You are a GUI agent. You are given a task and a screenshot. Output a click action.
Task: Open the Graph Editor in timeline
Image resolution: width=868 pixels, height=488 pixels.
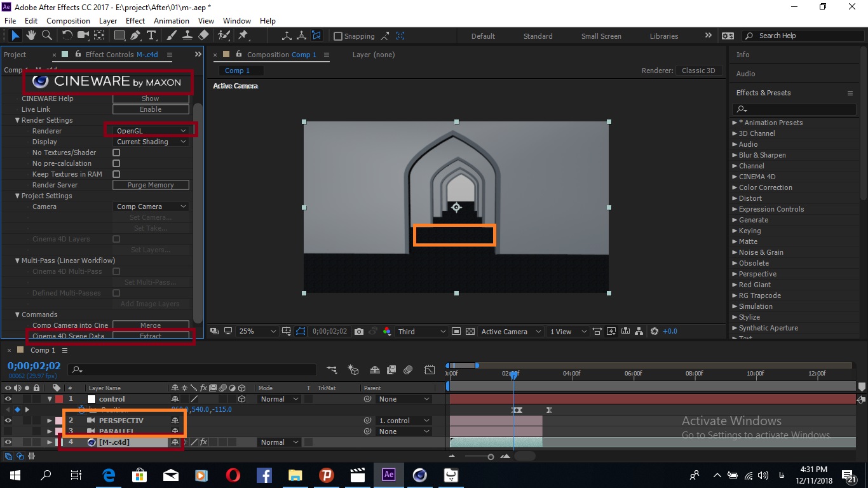[430, 370]
